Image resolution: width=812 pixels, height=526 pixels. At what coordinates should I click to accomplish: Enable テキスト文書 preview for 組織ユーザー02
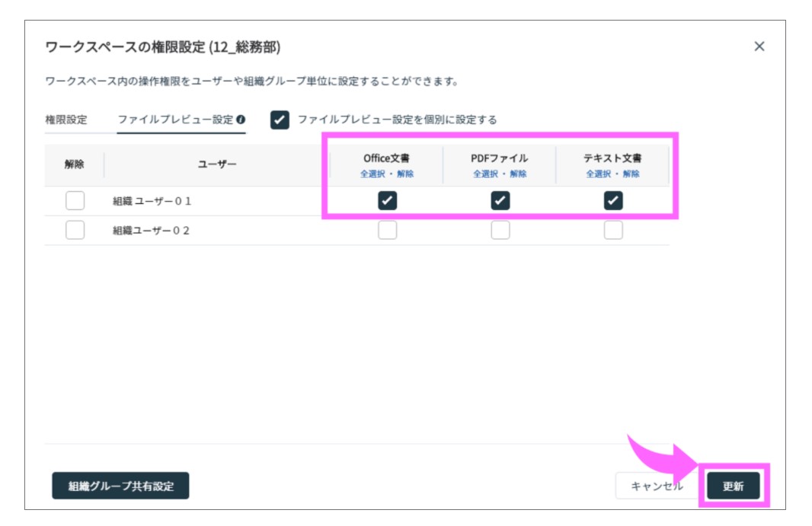point(612,230)
